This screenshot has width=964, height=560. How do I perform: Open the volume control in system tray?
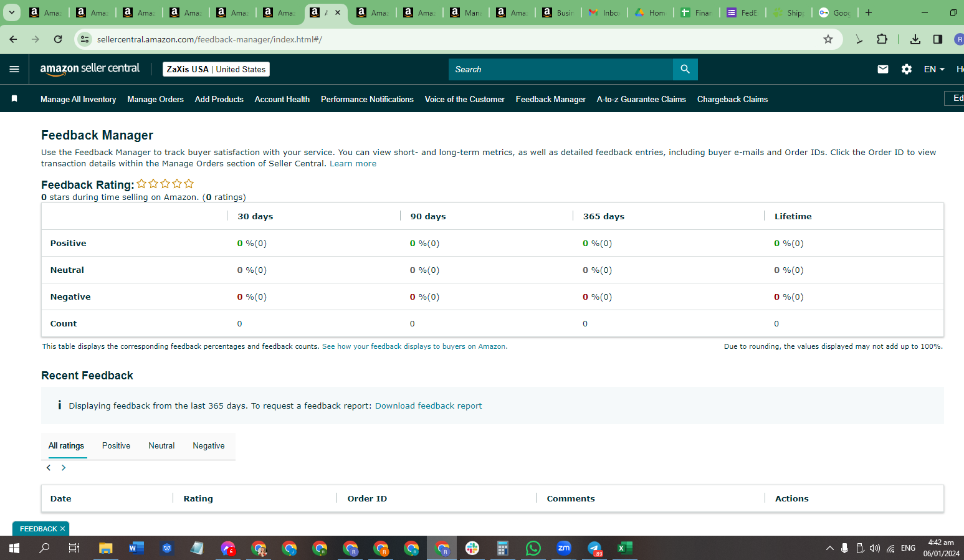875,548
